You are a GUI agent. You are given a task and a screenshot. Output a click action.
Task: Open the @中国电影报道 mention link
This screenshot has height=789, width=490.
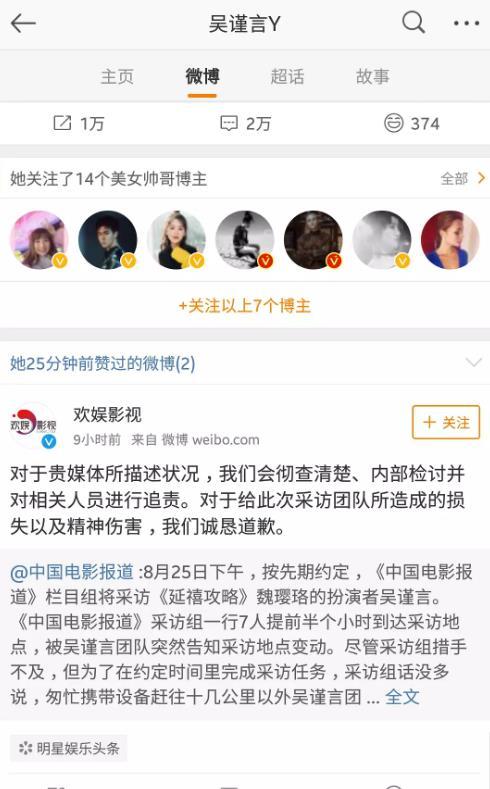click(72, 572)
